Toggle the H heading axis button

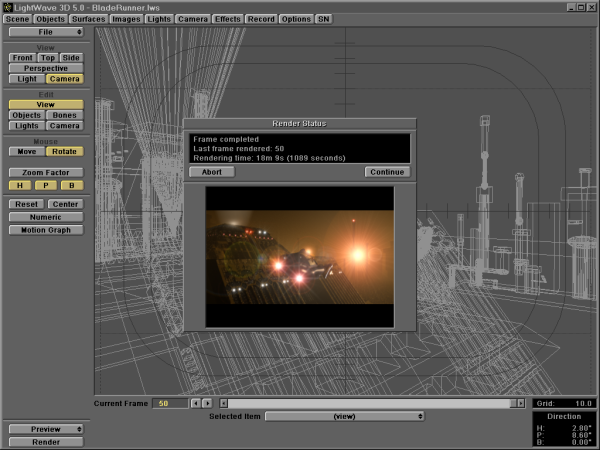pyautogui.click(x=20, y=185)
